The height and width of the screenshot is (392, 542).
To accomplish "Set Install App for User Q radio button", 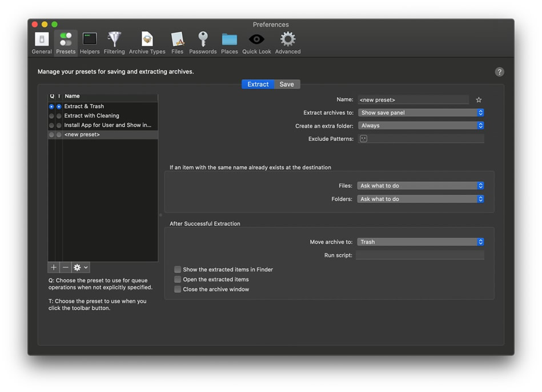I will click(x=51, y=125).
